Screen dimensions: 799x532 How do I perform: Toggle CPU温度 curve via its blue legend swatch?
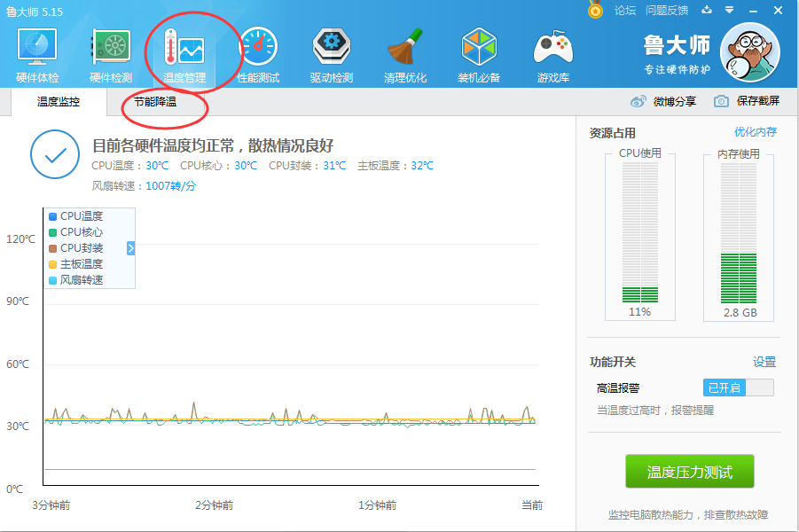click(52, 215)
